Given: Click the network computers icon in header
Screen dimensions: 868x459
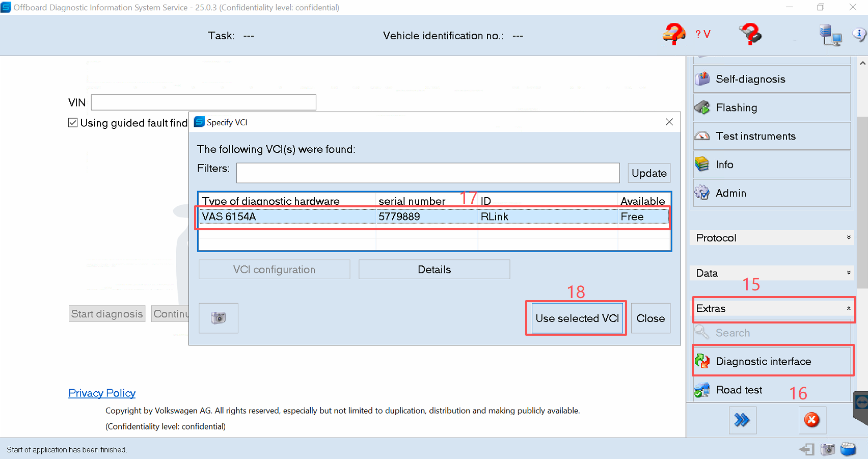Looking at the screenshot, I should point(830,36).
